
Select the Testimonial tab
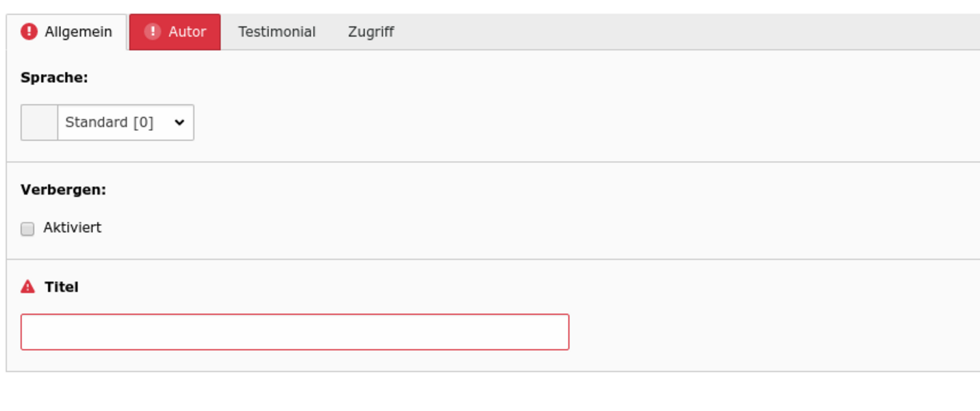(x=276, y=32)
